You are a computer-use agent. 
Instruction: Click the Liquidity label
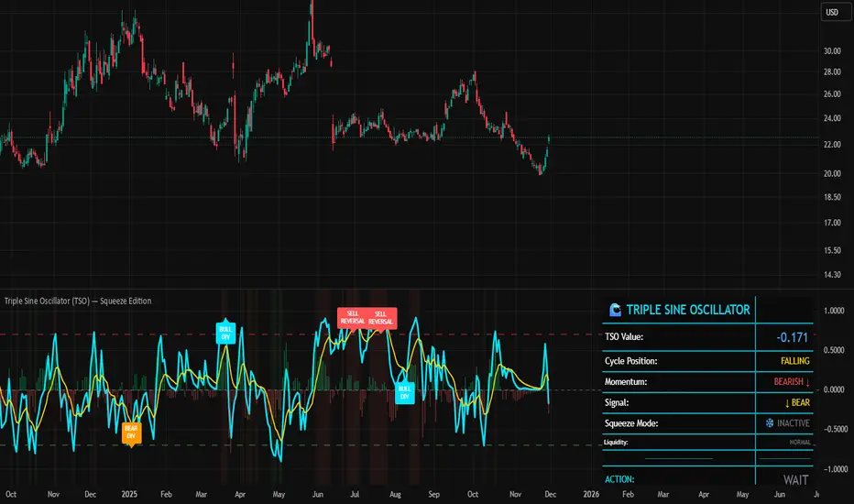tap(616, 442)
